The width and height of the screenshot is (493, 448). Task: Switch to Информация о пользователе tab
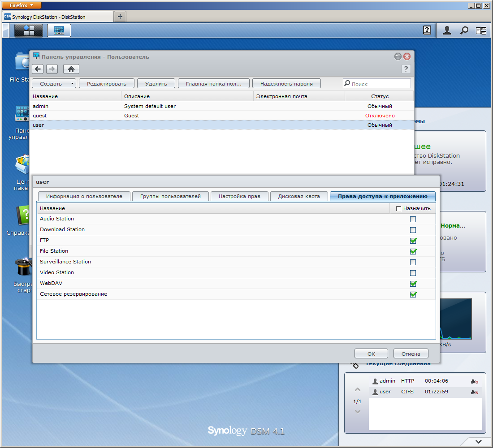tap(84, 196)
